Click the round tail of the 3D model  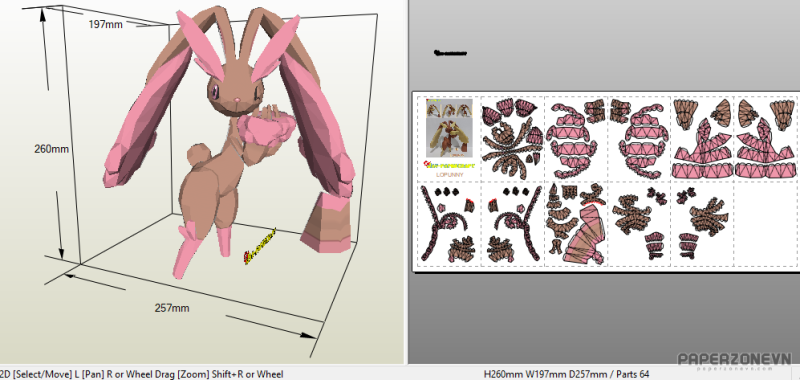click(196, 154)
